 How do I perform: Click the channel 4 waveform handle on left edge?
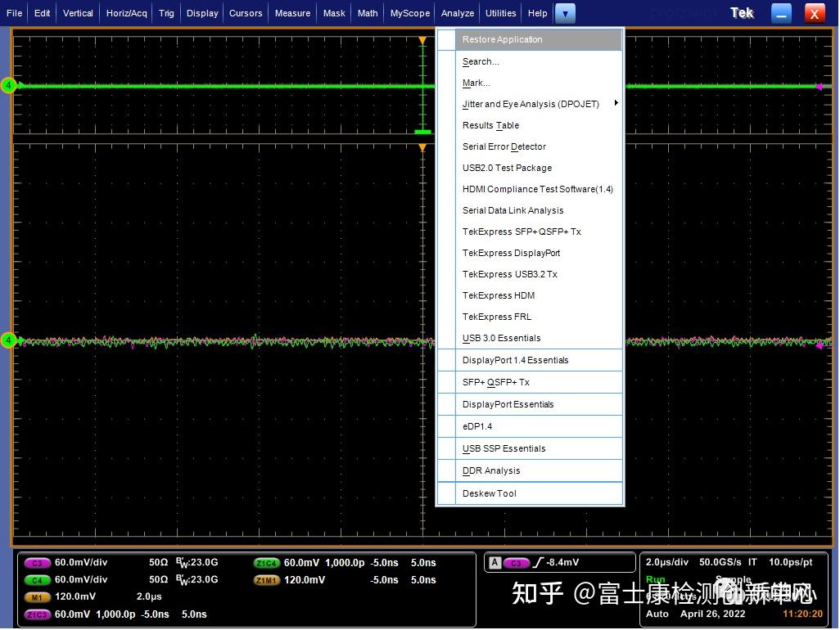[x=8, y=85]
